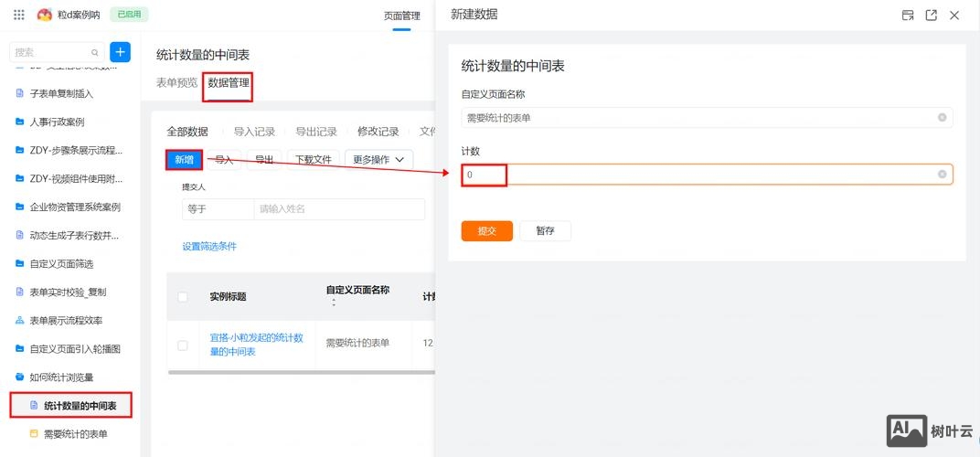Click the 需要统计的表单 table cell

click(357, 344)
